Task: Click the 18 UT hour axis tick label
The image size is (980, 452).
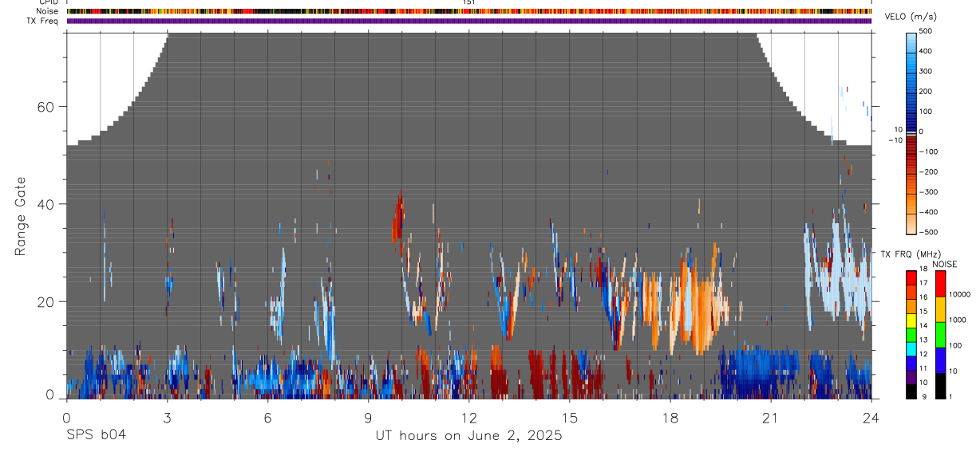Action: tap(670, 418)
